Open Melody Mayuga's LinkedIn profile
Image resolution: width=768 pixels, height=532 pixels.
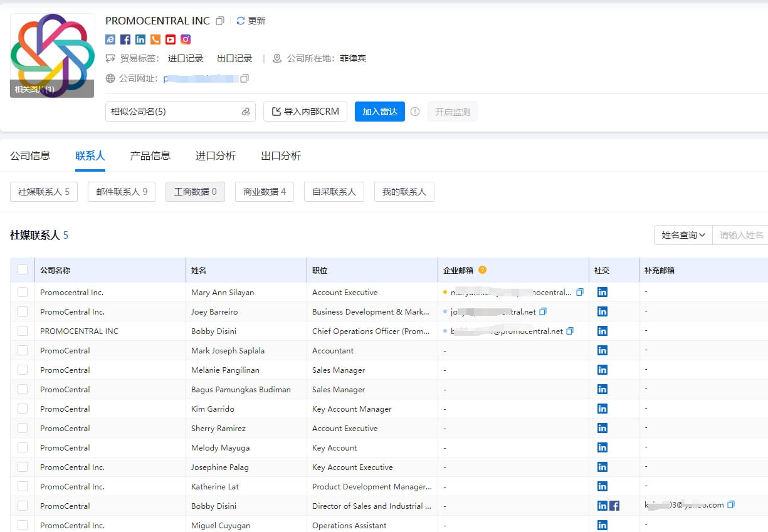(x=602, y=447)
